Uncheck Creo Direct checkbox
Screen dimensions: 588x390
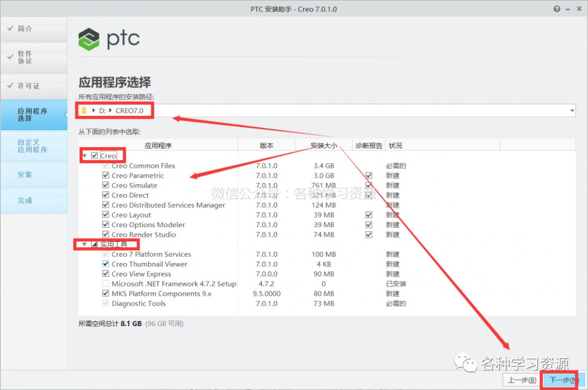[106, 195]
